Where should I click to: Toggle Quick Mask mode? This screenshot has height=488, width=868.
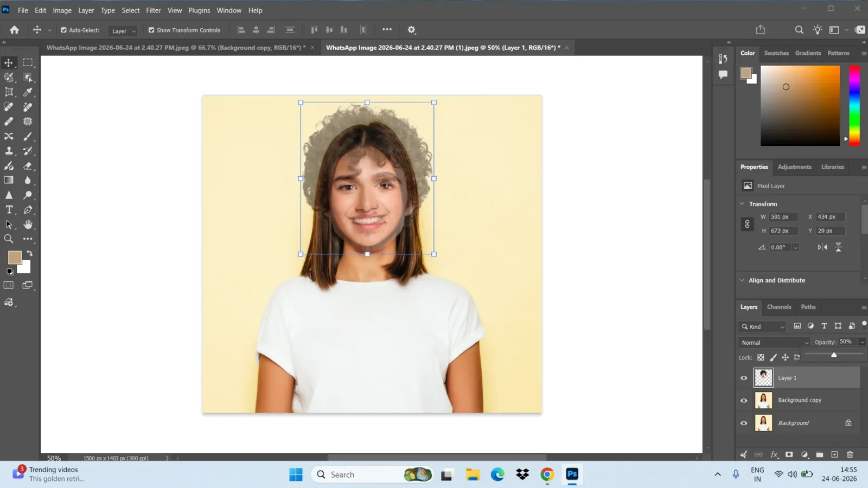click(x=9, y=285)
